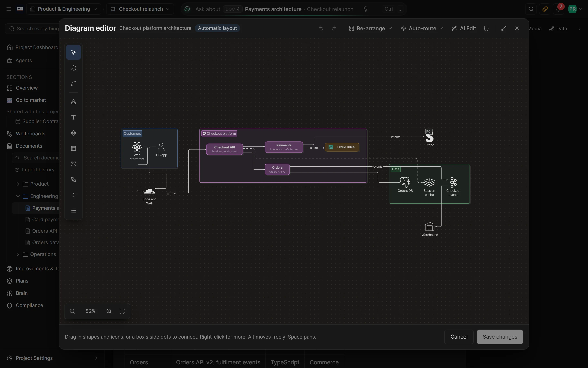
Task: Select the table tool
Action: [73, 148]
